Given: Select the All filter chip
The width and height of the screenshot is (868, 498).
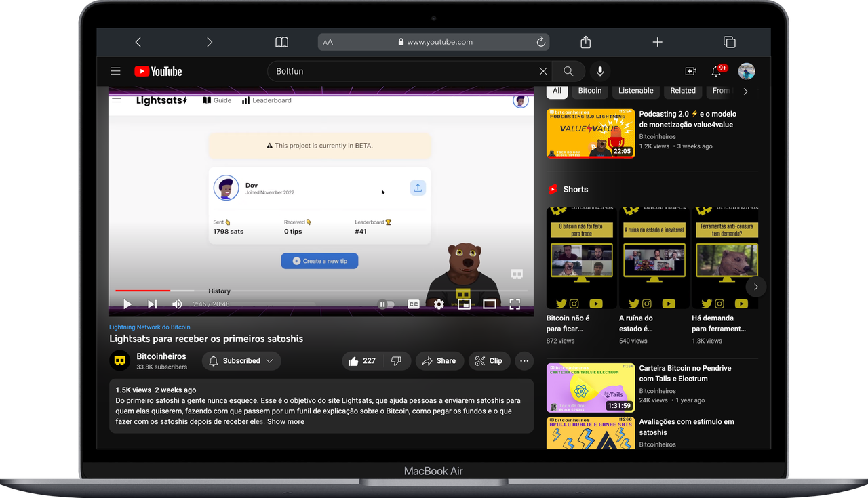Looking at the screenshot, I should click(557, 91).
